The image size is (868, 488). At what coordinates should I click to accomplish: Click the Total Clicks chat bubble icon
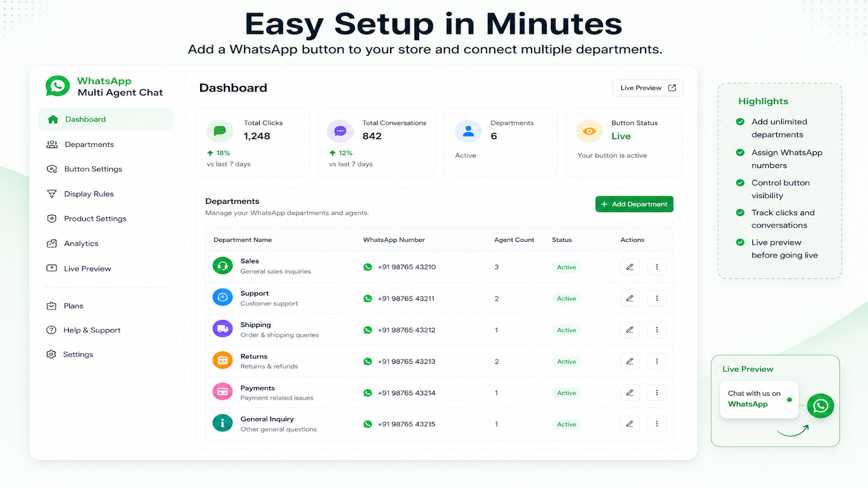pyautogui.click(x=220, y=131)
